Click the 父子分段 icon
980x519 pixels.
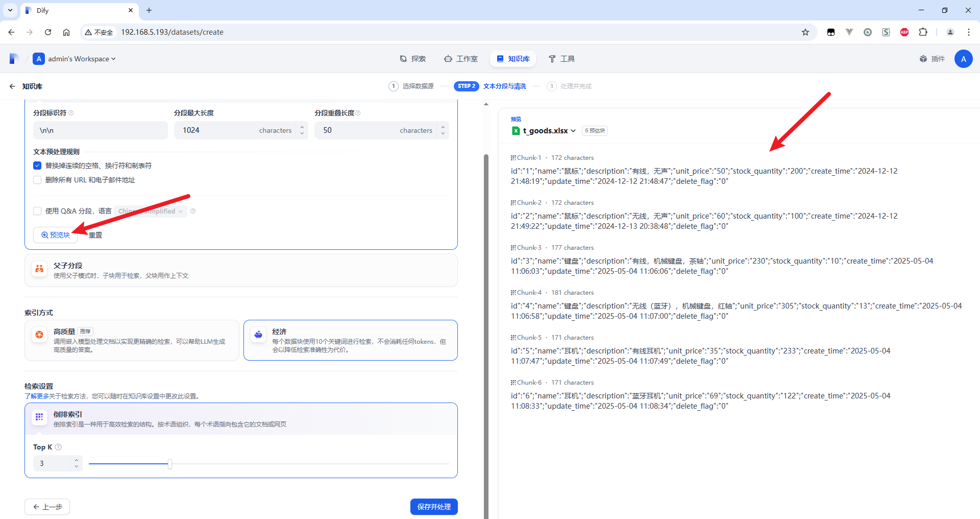39,269
